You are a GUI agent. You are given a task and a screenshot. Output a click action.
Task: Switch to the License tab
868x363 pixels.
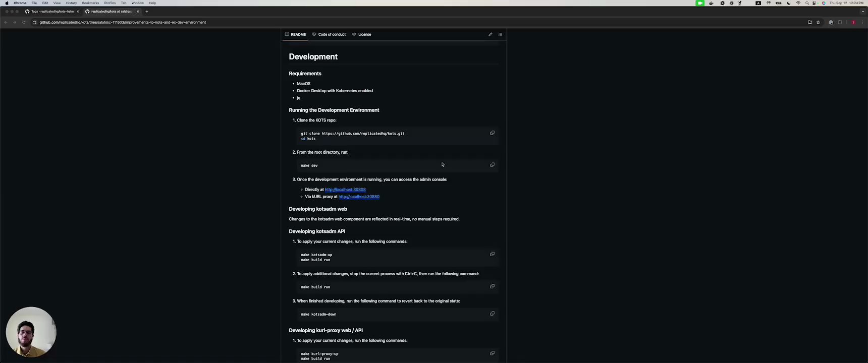point(361,35)
